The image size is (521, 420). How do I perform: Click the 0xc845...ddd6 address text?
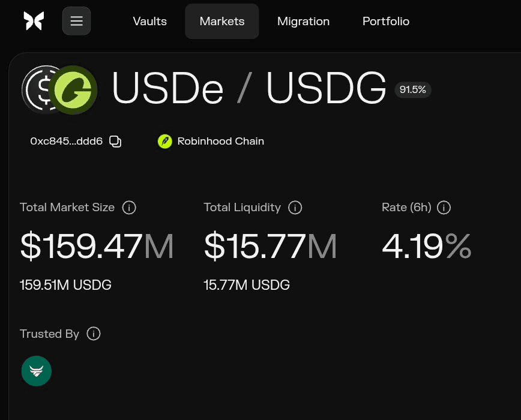click(x=67, y=141)
